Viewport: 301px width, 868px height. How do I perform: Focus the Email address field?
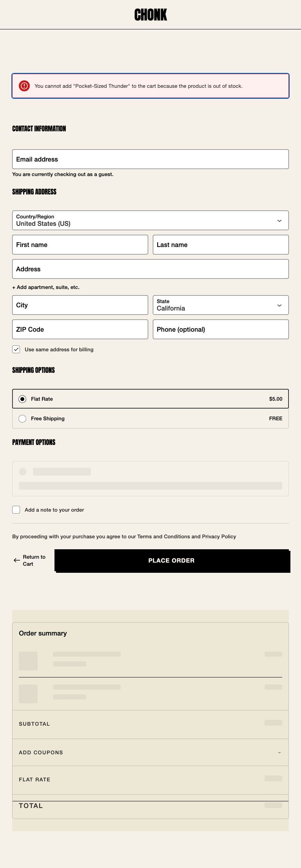[150, 159]
